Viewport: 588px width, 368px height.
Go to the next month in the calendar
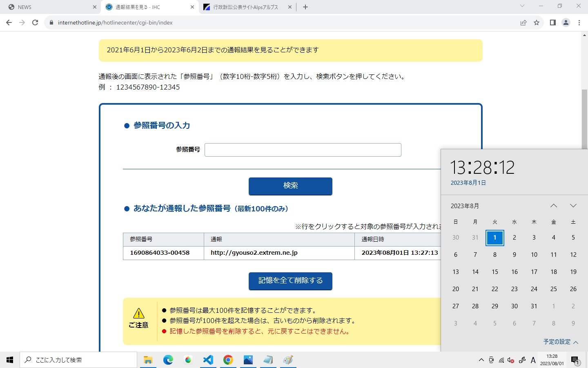pyautogui.click(x=573, y=206)
